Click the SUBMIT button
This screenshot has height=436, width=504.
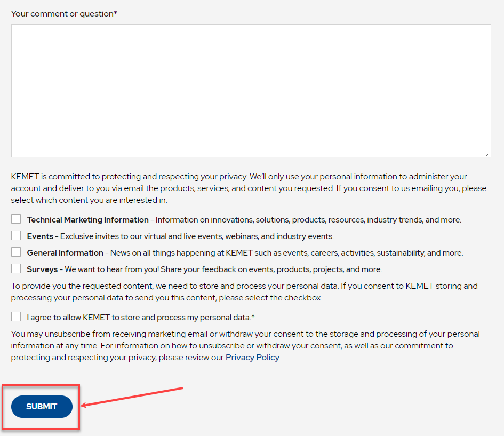coord(42,407)
